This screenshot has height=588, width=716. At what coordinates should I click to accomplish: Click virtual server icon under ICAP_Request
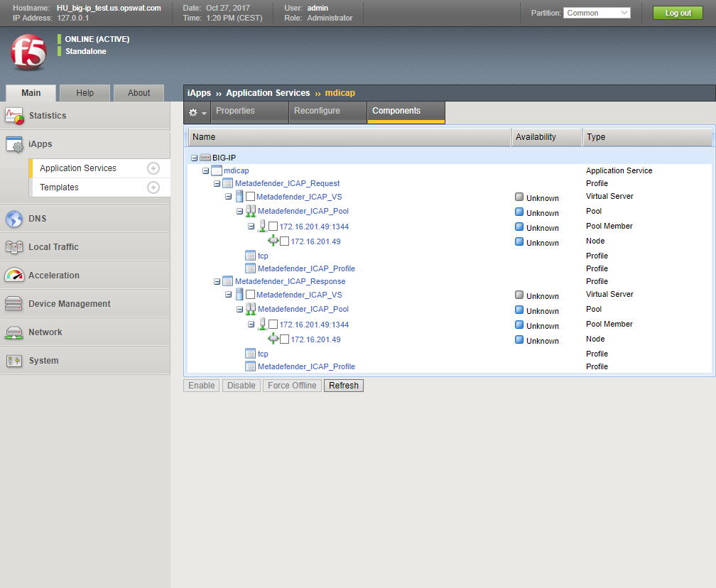coord(239,197)
